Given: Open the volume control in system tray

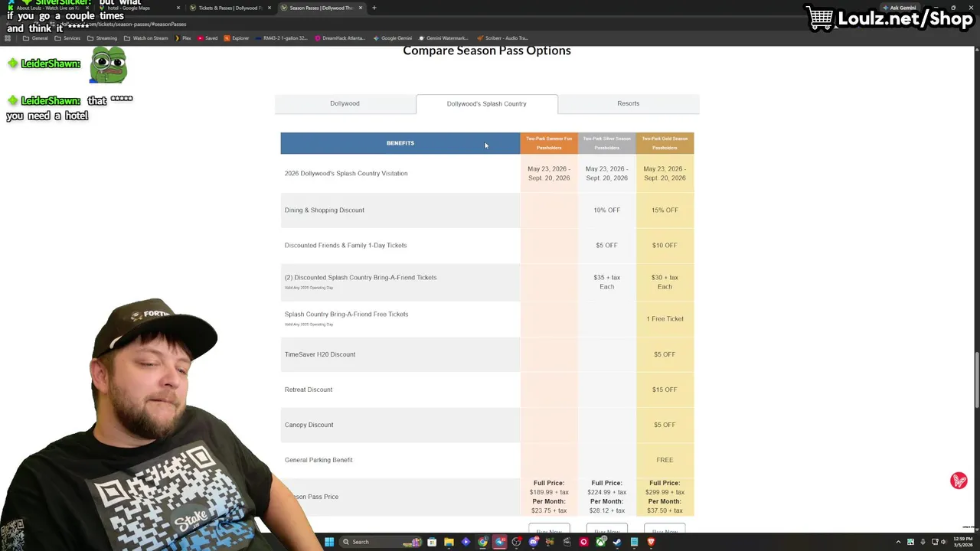Looking at the screenshot, I should tap(943, 542).
